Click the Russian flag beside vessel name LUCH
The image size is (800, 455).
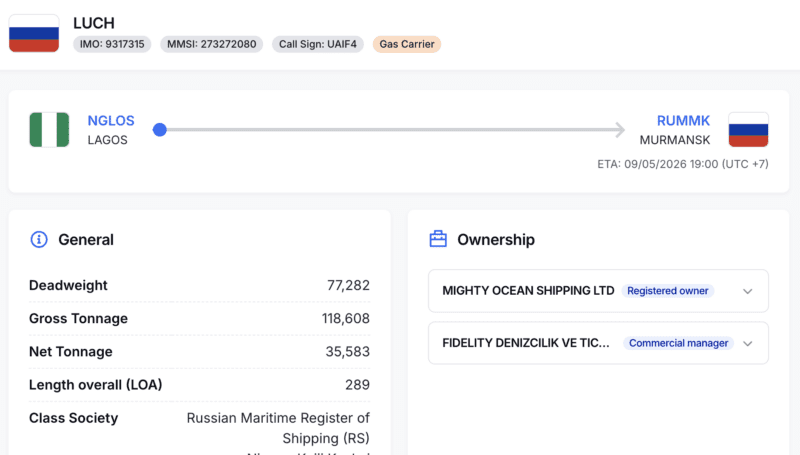pos(34,33)
